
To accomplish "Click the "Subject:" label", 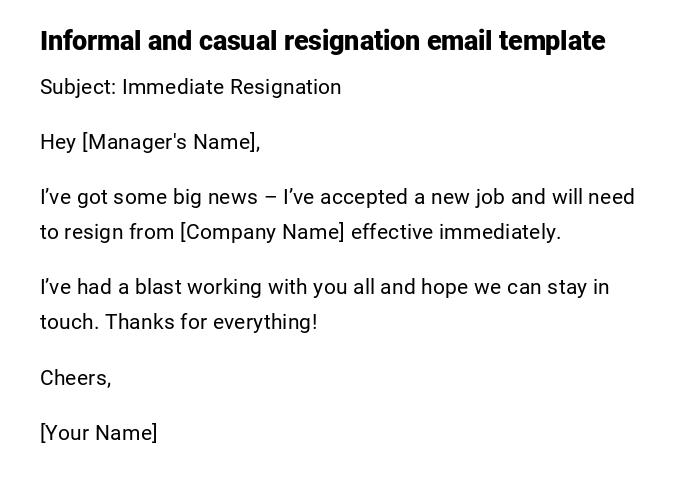I will tap(78, 87).
